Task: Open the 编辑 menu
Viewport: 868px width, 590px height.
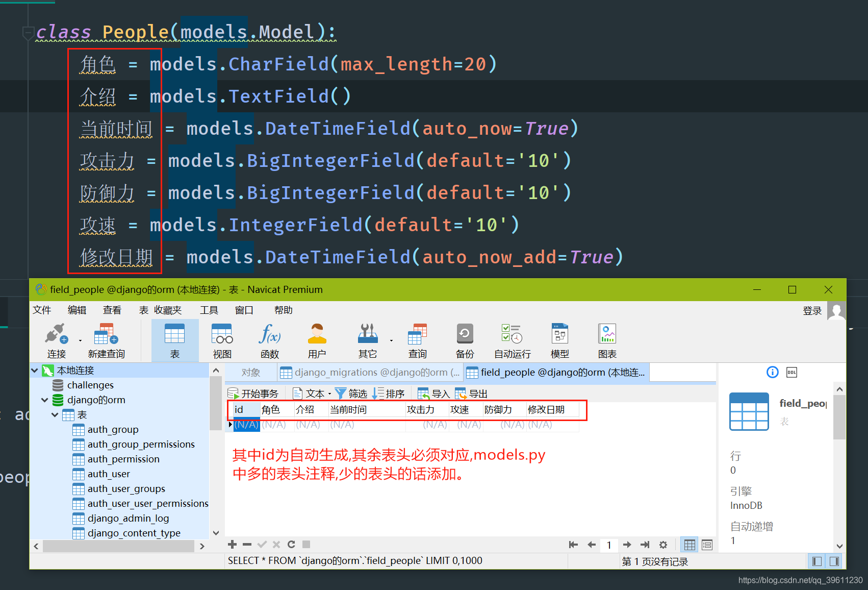Action: click(x=77, y=310)
